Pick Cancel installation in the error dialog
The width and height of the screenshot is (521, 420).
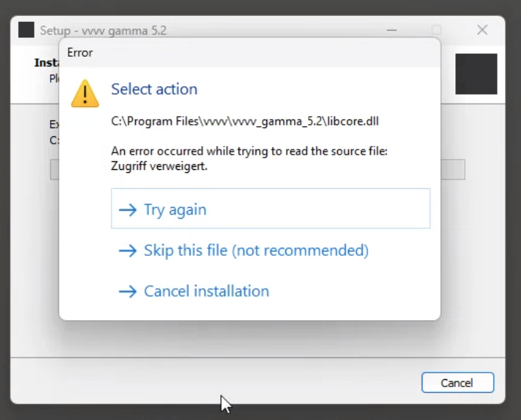tap(193, 291)
